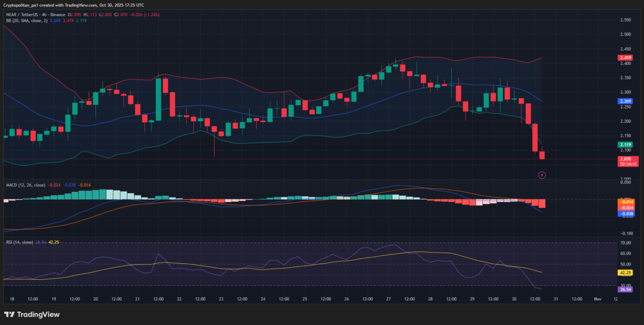Select the red 2.419 upper band price badge
Image resolution: width=644 pixels, height=325 pixels.
[x=624, y=57]
